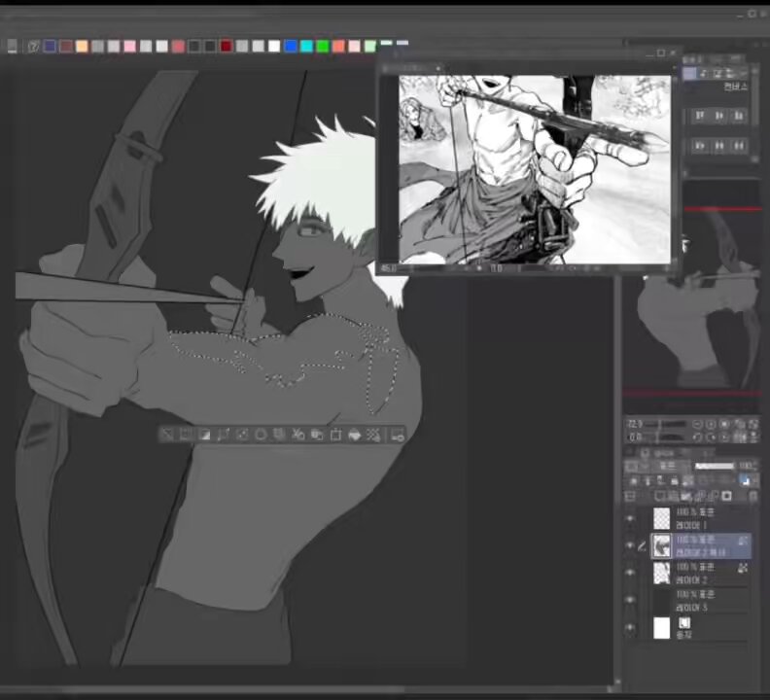Pick the peach orange color swatch
This screenshot has height=700, width=770.
(82, 46)
